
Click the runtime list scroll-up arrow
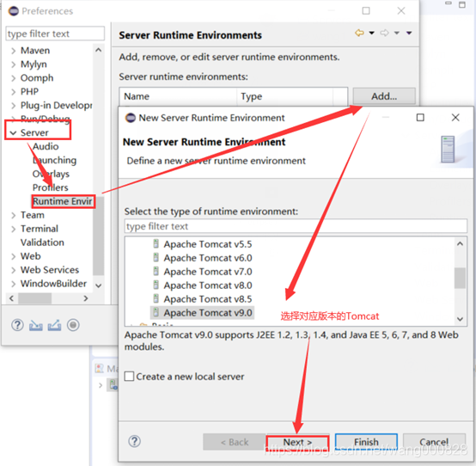click(x=460, y=243)
